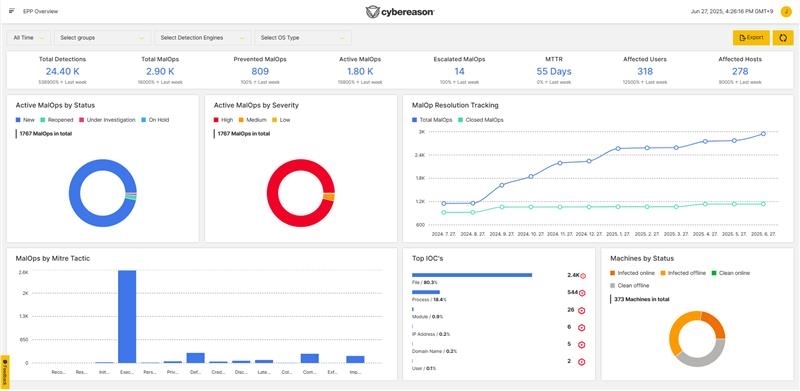Click the target icon next to 544 Process IOC

pyautogui.click(x=582, y=293)
